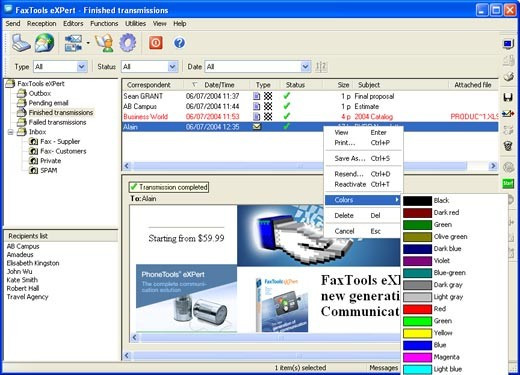Pick the Violet color swatch
This screenshot has width=520, height=375.
417,261
